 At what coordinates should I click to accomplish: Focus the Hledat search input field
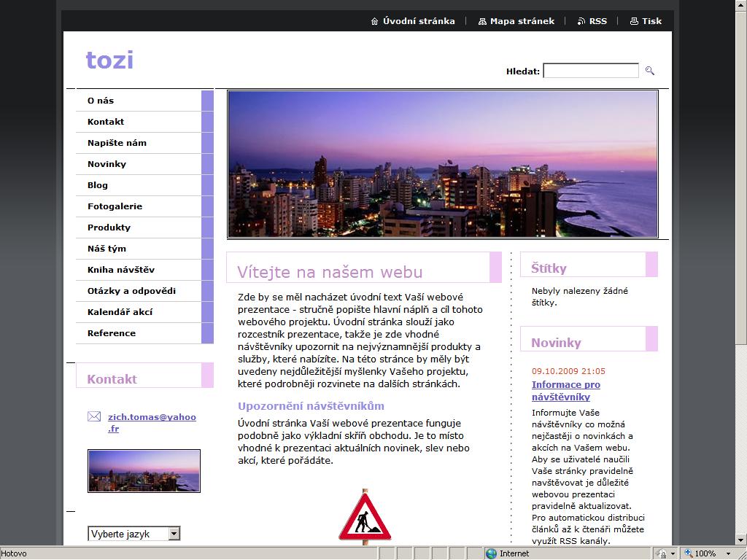(591, 71)
